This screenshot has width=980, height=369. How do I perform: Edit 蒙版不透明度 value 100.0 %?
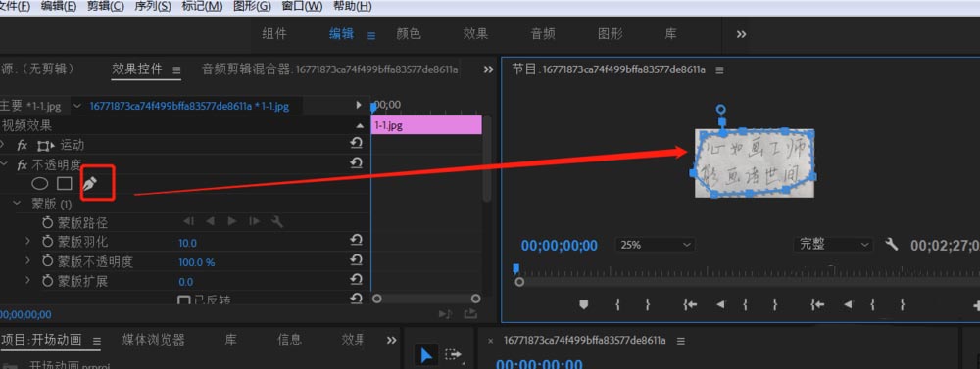[x=196, y=261]
